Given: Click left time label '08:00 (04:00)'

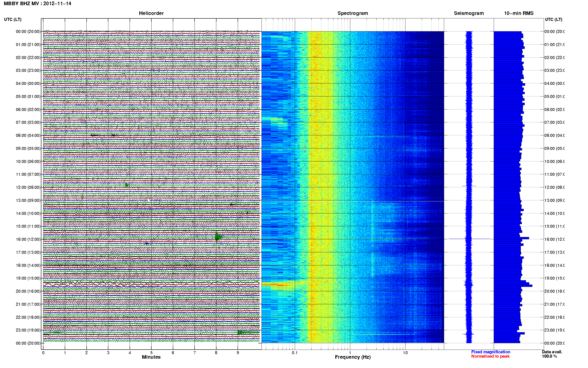Looking at the screenshot, I should click(x=28, y=135).
